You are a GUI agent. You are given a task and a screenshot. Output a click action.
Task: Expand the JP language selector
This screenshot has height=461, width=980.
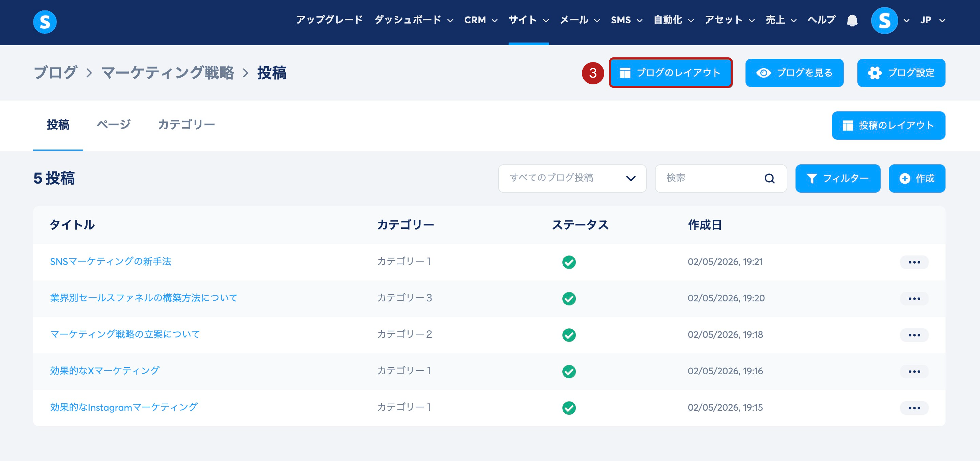point(932,20)
